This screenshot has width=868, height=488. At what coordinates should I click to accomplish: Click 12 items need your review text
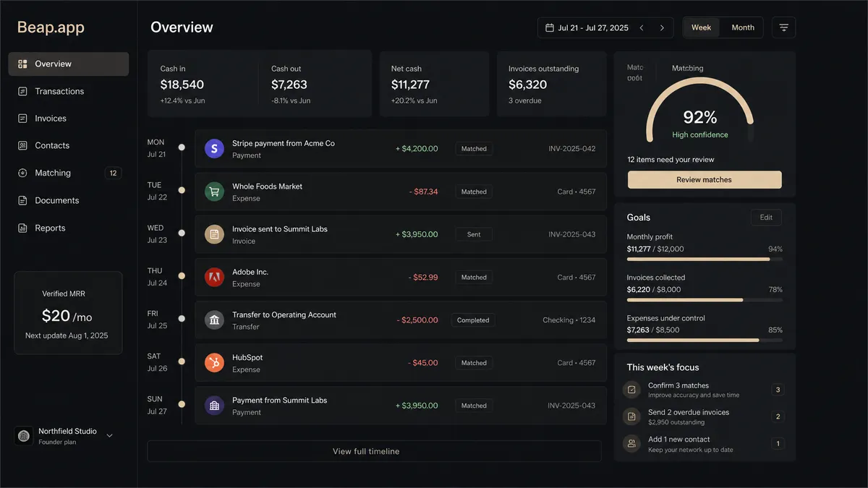point(671,160)
